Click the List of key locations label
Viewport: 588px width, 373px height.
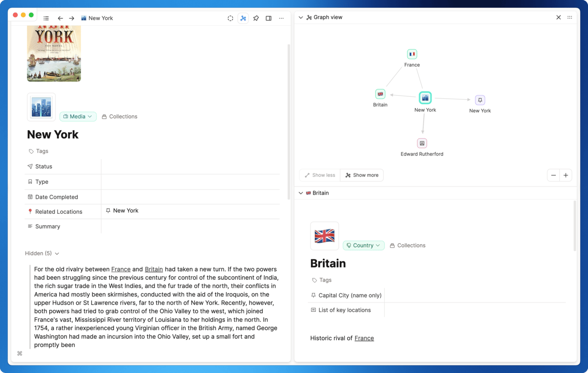click(x=345, y=310)
